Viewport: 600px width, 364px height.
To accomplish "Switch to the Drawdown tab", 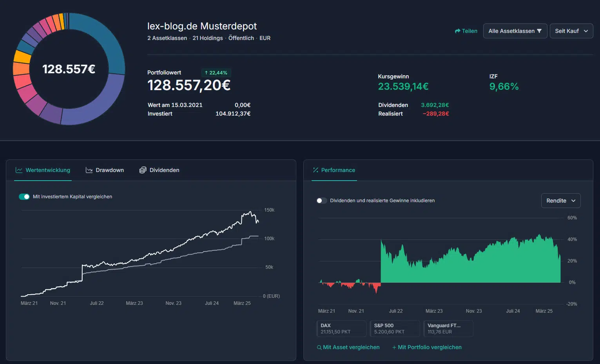I will point(105,170).
